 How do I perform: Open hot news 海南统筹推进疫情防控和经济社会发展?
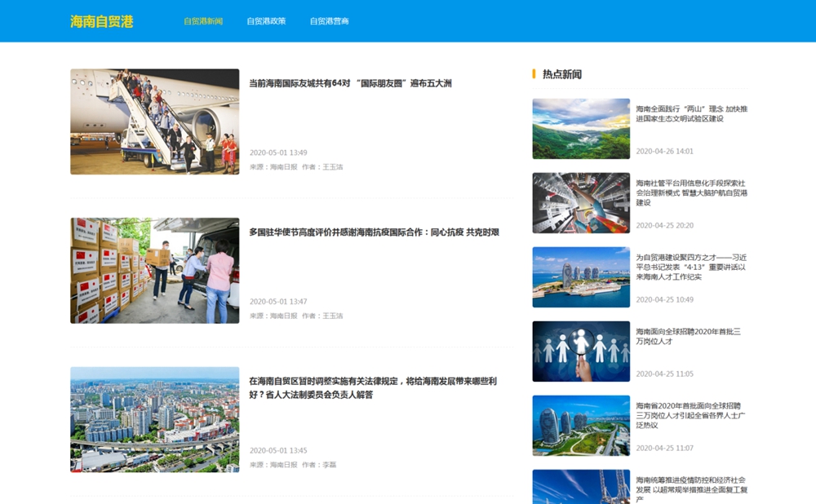(x=692, y=489)
